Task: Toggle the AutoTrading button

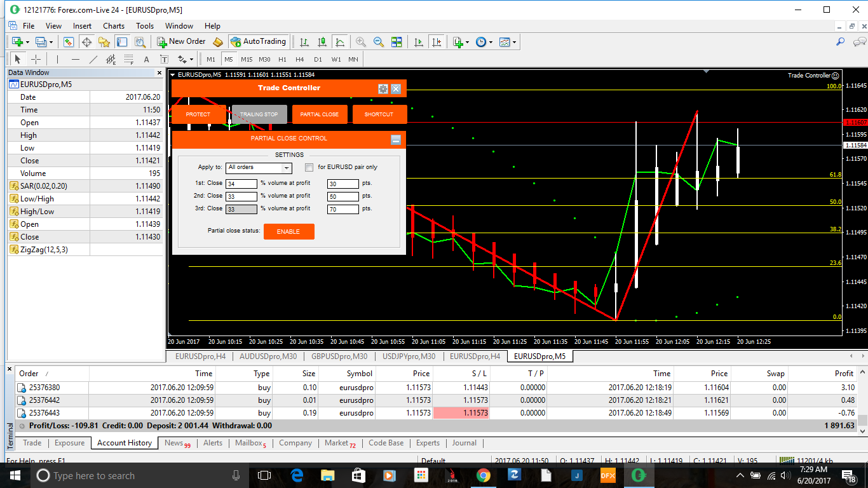Action: pos(257,42)
